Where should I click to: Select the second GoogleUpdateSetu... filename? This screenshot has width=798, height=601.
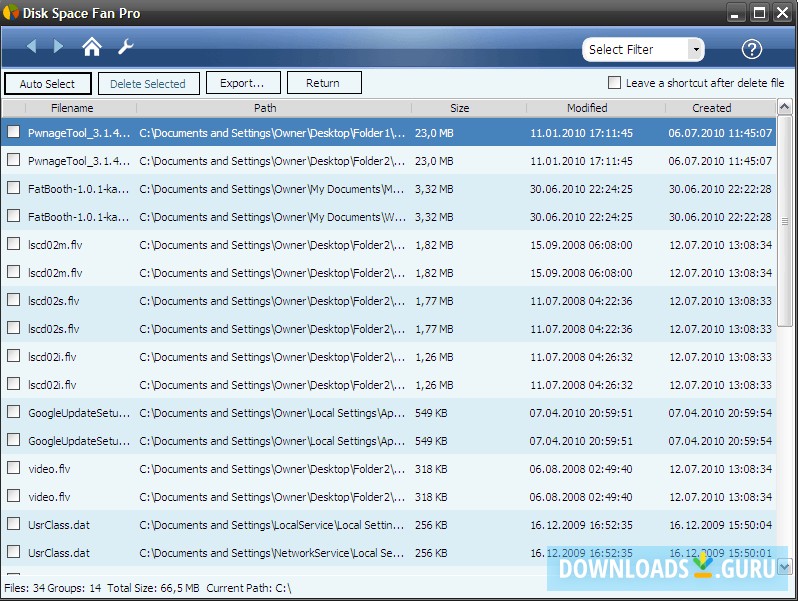click(79, 441)
